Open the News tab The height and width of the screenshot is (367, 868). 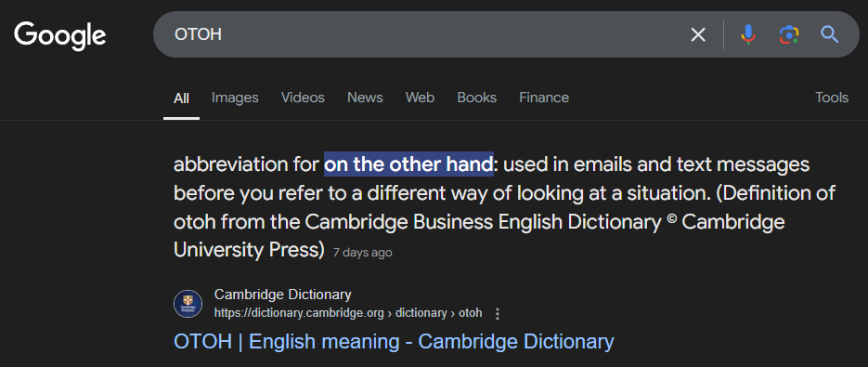point(365,98)
